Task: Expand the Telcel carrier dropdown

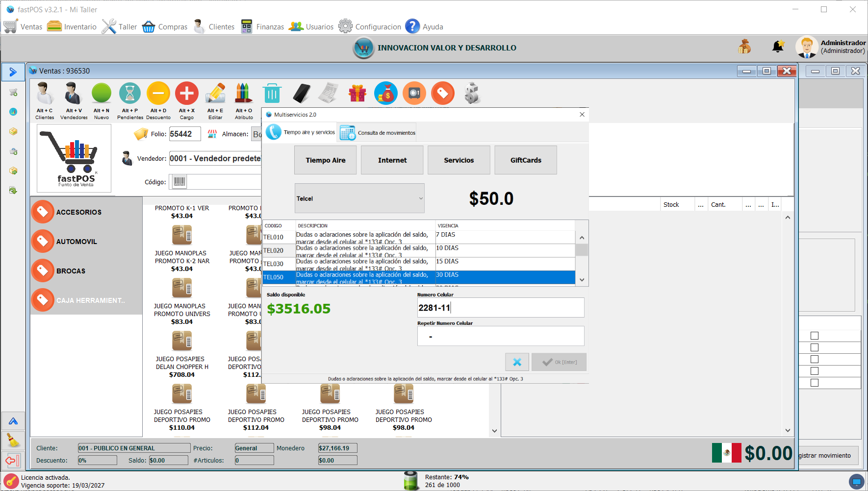Action: click(359, 198)
